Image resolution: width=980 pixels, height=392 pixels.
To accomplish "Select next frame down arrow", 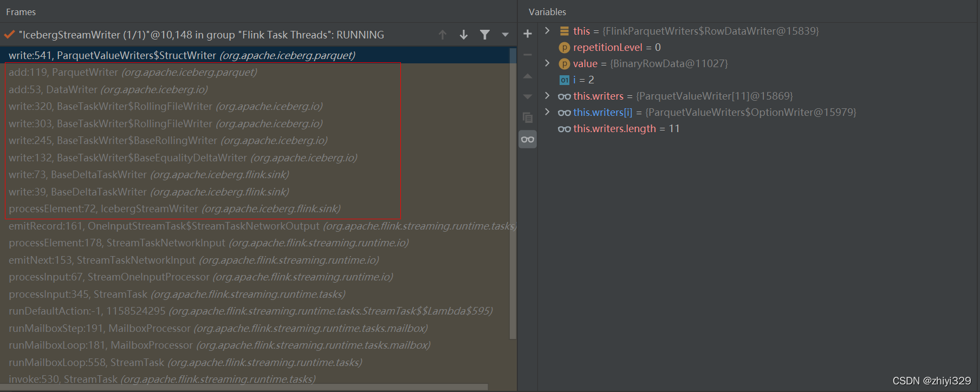I will pyautogui.click(x=464, y=35).
